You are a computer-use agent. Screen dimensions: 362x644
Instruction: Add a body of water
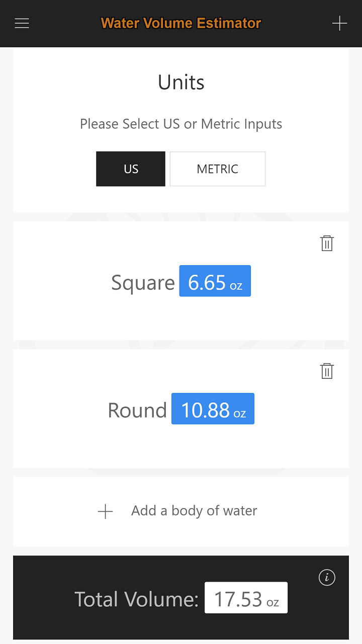pyautogui.click(x=181, y=512)
